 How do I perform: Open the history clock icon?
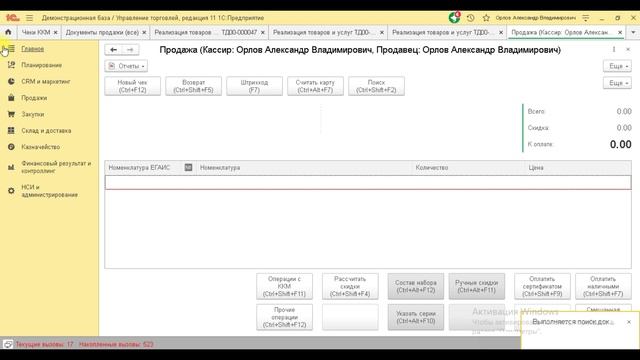pyautogui.click(x=471, y=18)
